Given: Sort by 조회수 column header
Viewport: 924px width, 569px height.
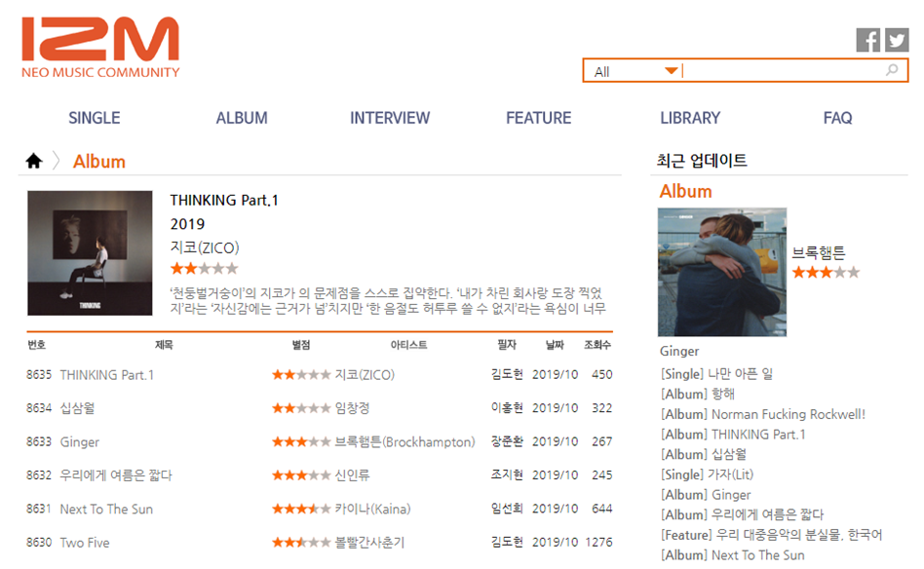Looking at the screenshot, I should point(597,345).
